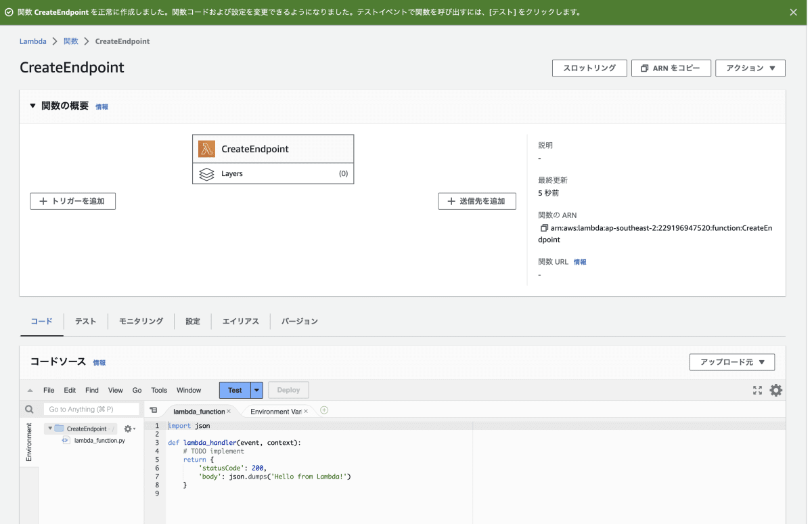Open the Tools menu in editor
The height and width of the screenshot is (524, 812).
[x=159, y=391]
